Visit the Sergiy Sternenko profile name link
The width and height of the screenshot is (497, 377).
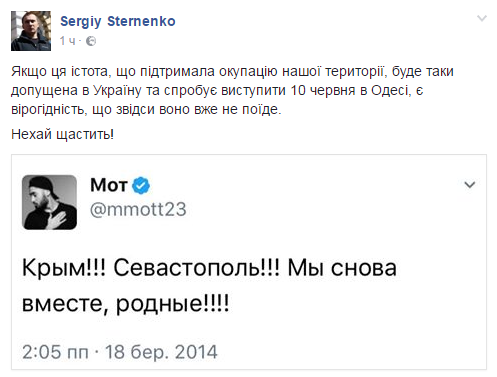pyautogui.click(x=118, y=22)
